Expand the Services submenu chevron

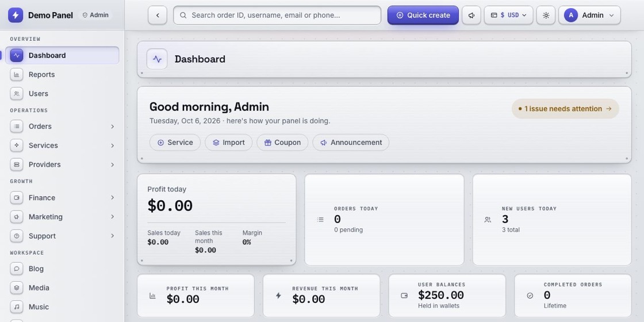coord(112,145)
